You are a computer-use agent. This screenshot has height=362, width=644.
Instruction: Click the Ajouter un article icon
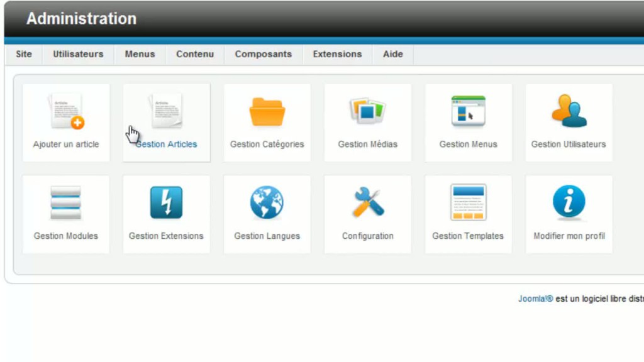66,112
